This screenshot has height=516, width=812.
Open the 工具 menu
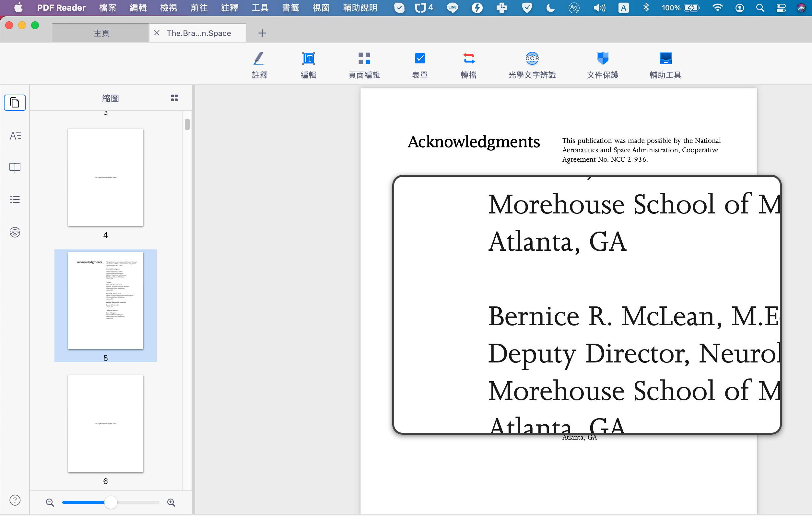[x=260, y=8]
